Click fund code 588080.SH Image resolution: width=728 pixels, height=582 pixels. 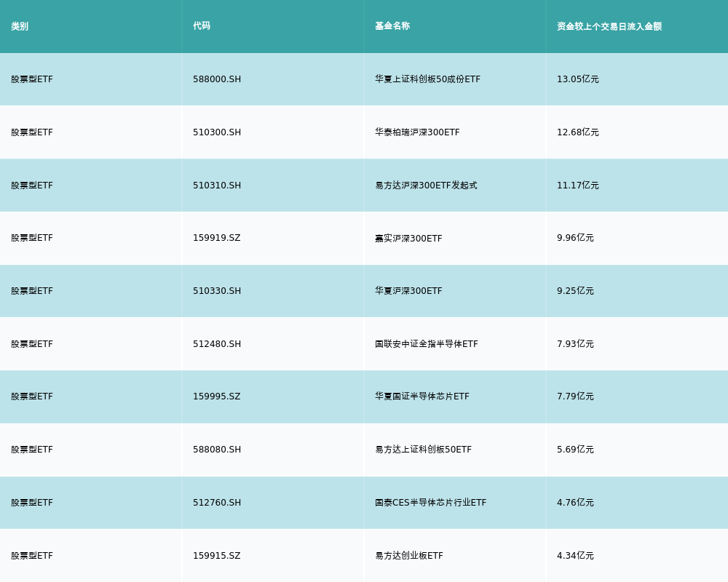click(x=217, y=450)
